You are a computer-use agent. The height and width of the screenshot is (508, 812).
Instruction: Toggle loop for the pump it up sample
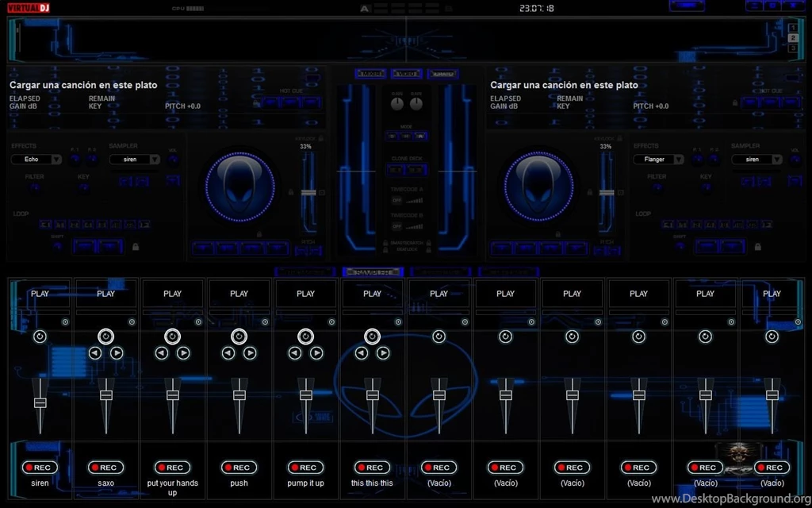coord(305,337)
